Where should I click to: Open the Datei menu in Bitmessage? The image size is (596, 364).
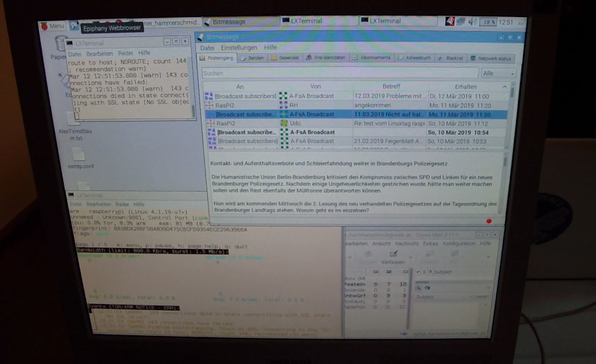[x=207, y=48]
